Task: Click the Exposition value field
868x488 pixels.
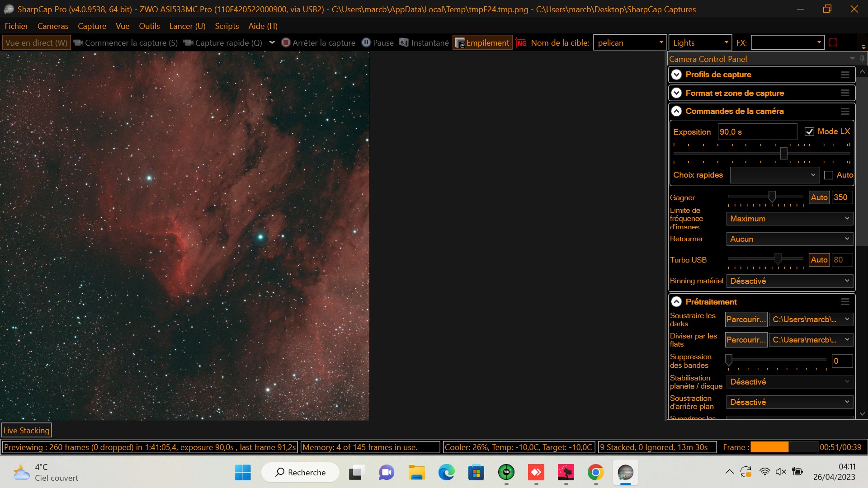Action: pos(757,132)
